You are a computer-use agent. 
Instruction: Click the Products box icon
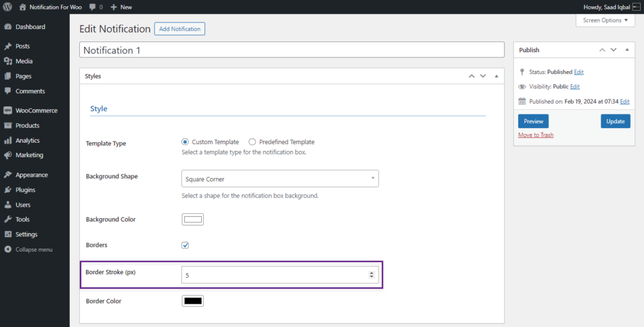pyautogui.click(x=8, y=125)
